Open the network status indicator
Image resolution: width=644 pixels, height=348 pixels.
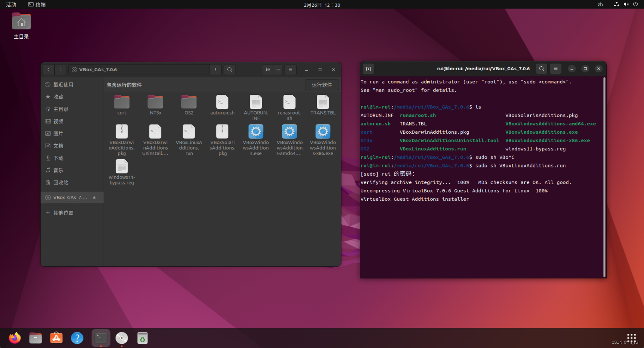pos(617,5)
